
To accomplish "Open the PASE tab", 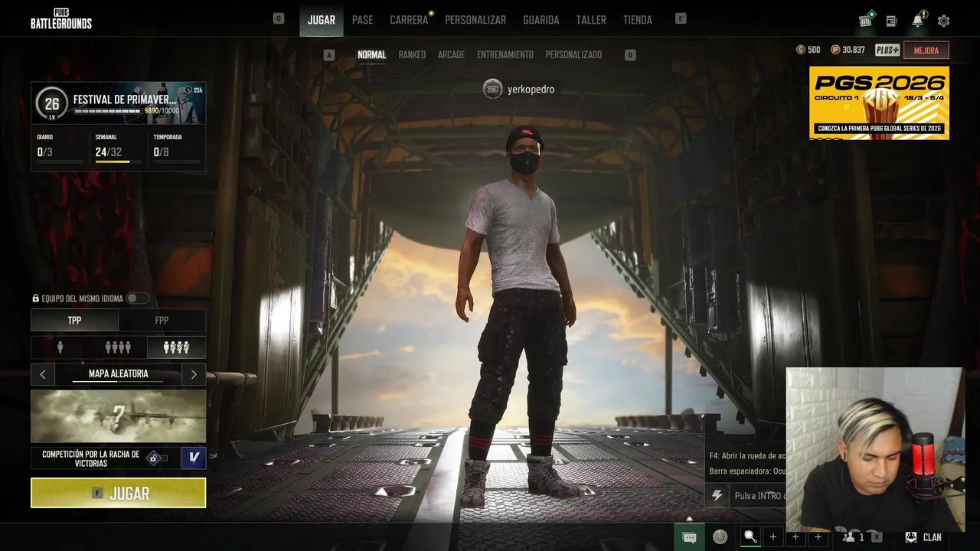I will pos(363,20).
